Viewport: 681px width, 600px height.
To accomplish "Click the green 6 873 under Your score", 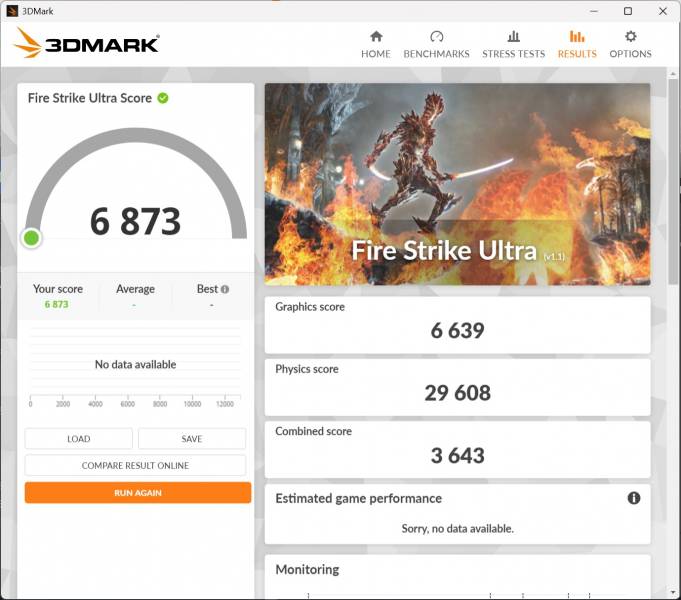I will tap(56, 304).
